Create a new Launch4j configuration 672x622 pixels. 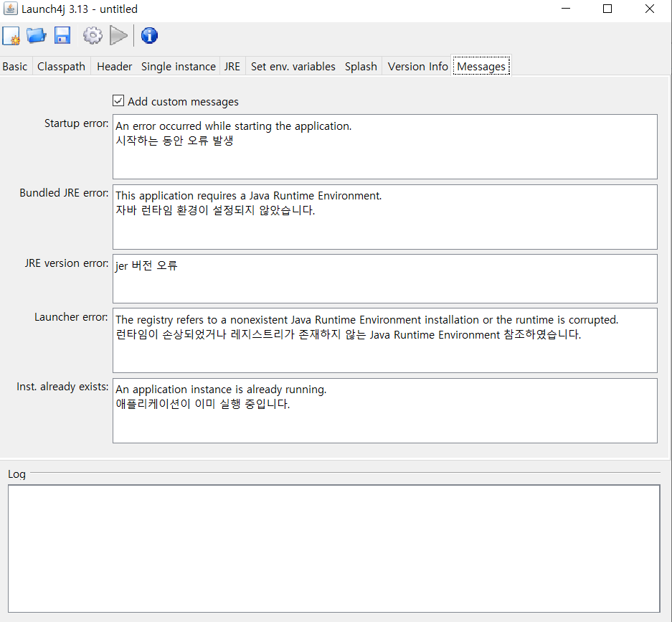pyautogui.click(x=11, y=35)
